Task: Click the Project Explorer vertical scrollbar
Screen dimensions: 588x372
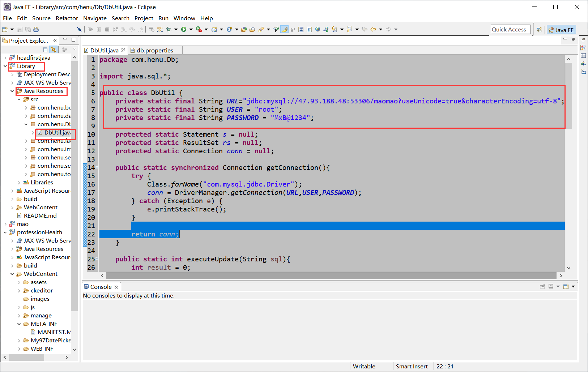Action: (x=74, y=186)
